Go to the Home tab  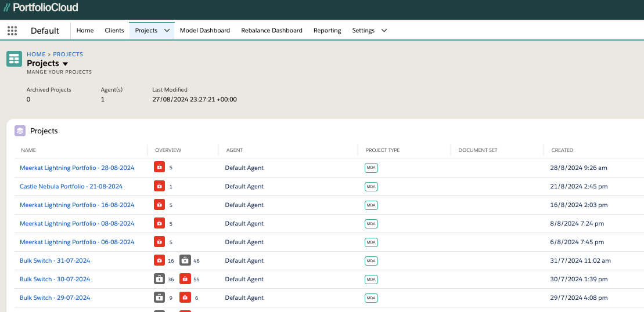(x=85, y=30)
